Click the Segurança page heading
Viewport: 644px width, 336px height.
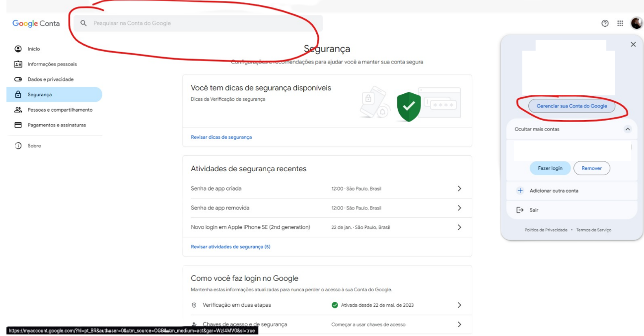coord(327,49)
